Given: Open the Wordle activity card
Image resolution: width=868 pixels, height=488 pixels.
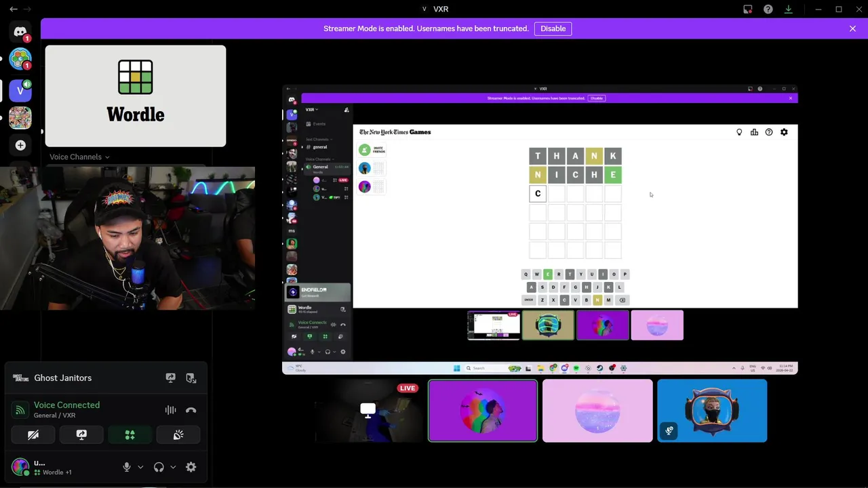Looking at the screenshot, I should pyautogui.click(x=136, y=96).
